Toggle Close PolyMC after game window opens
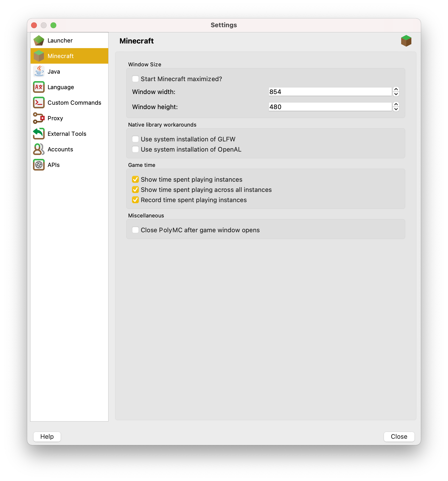The width and height of the screenshot is (448, 481). pyautogui.click(x=135, y=230)
